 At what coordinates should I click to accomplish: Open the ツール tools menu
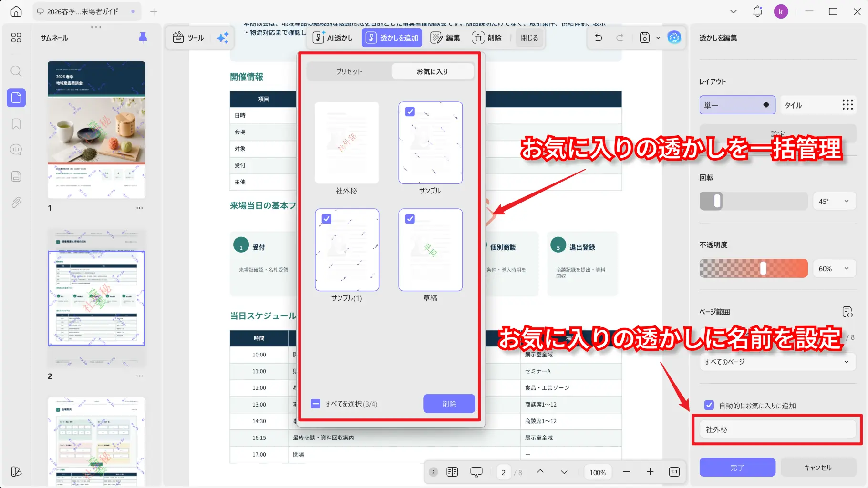pyautogui.click(x=188, y=38)
